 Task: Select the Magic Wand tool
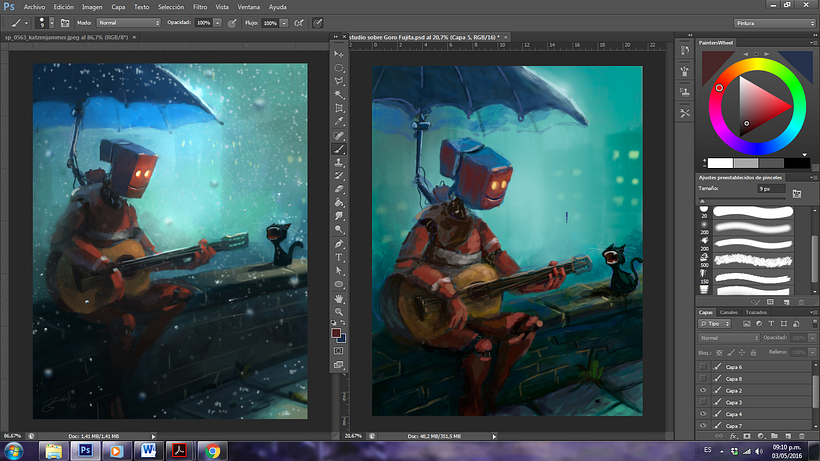(x=339, y=95)
